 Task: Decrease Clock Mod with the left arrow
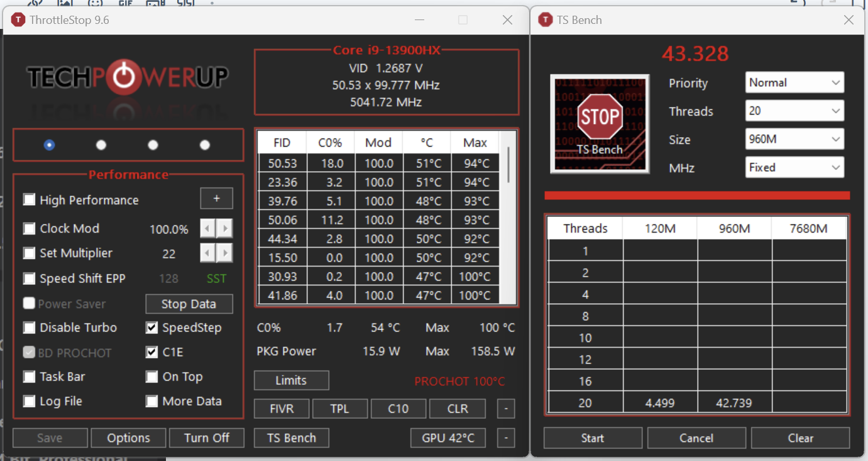208,228
